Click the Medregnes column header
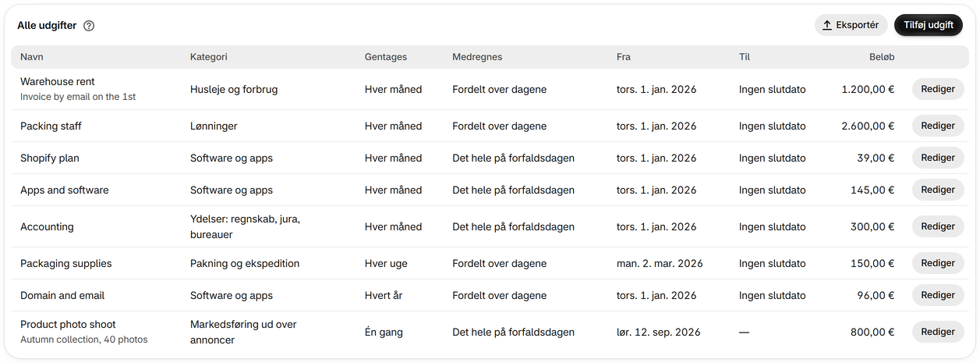 (477, 57)
